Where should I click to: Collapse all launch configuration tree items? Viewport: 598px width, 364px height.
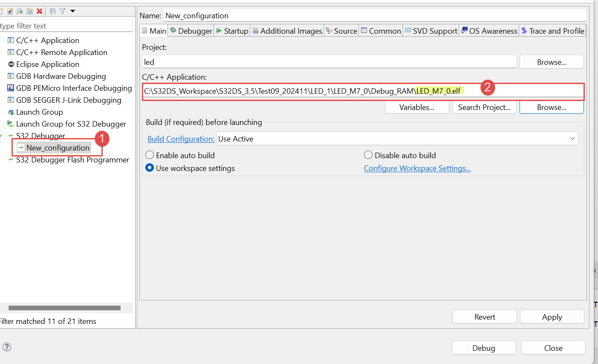pyautogui.click(x=53, y=11)
